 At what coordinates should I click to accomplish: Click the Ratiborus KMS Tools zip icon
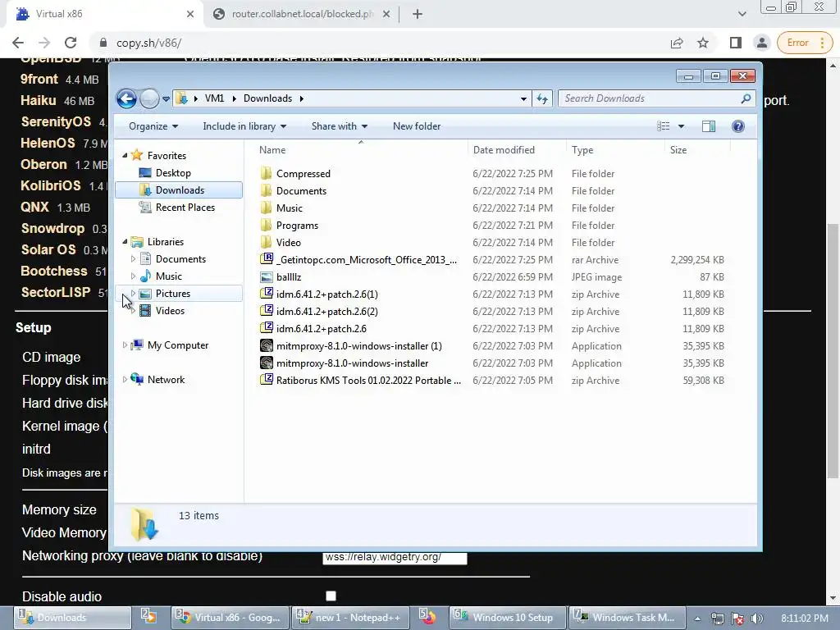tap(267, 380)
